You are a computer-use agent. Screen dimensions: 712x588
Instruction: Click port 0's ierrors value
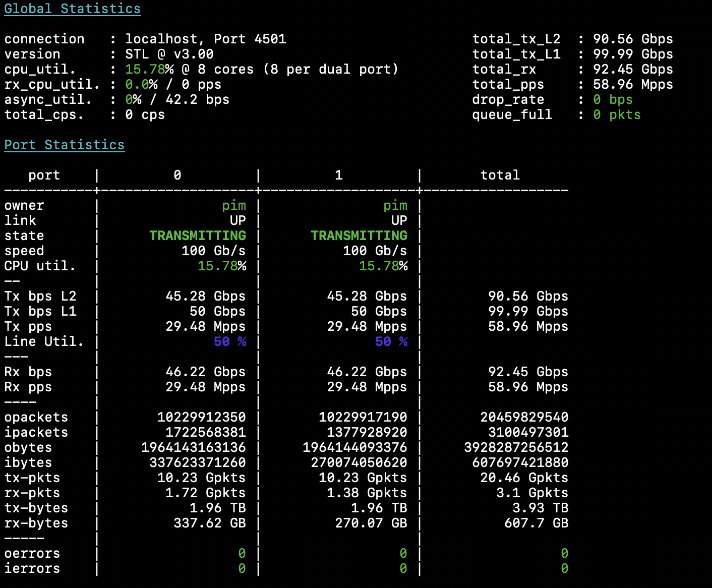coord(242,568)
